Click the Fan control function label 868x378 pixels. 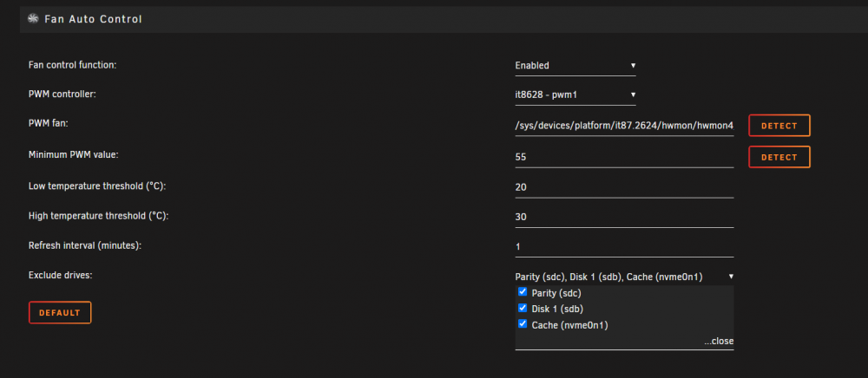click(x=73, y=65)
